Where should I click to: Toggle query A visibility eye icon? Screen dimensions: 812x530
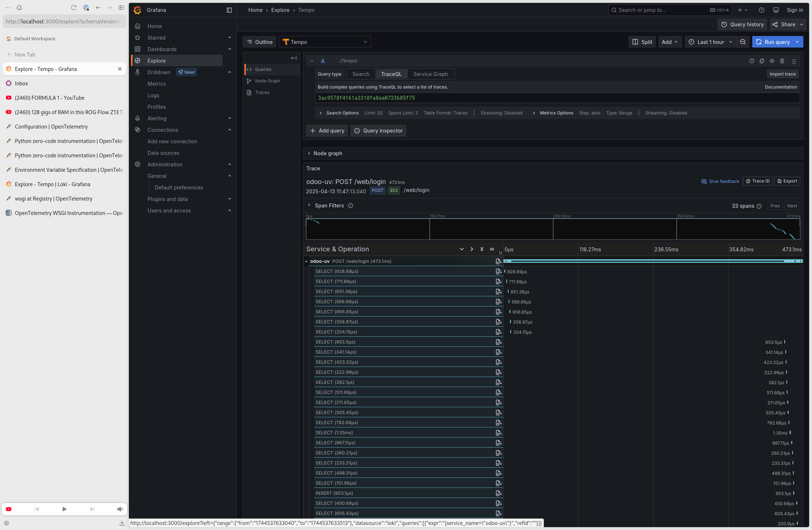[x=772, y=61]
